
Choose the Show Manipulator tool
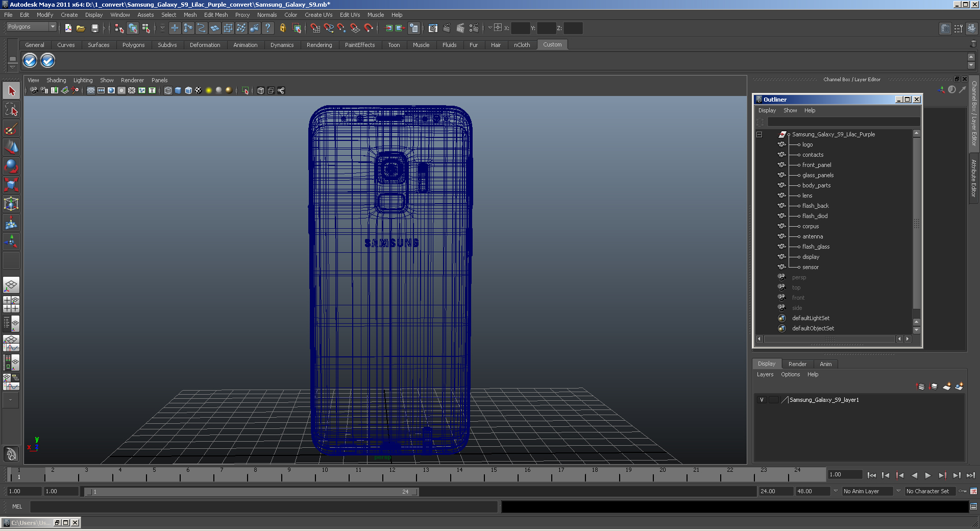[11, 242]
